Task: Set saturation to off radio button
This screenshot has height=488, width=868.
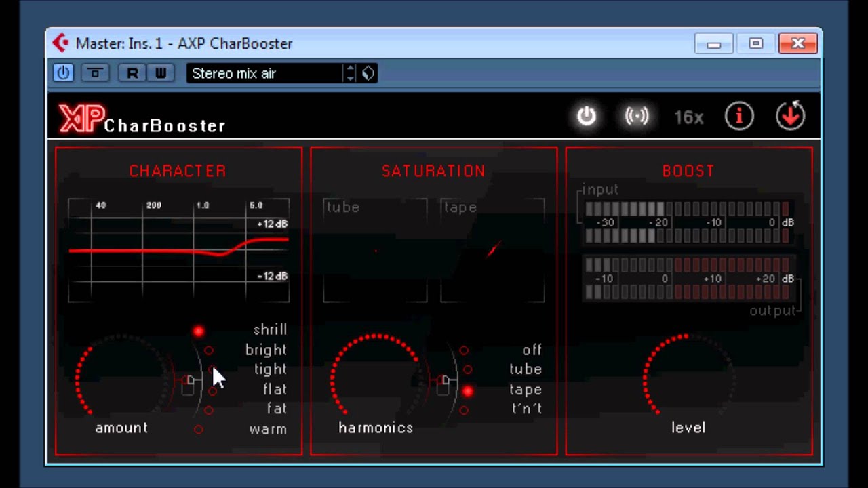Action: click(x=464, y=350)
